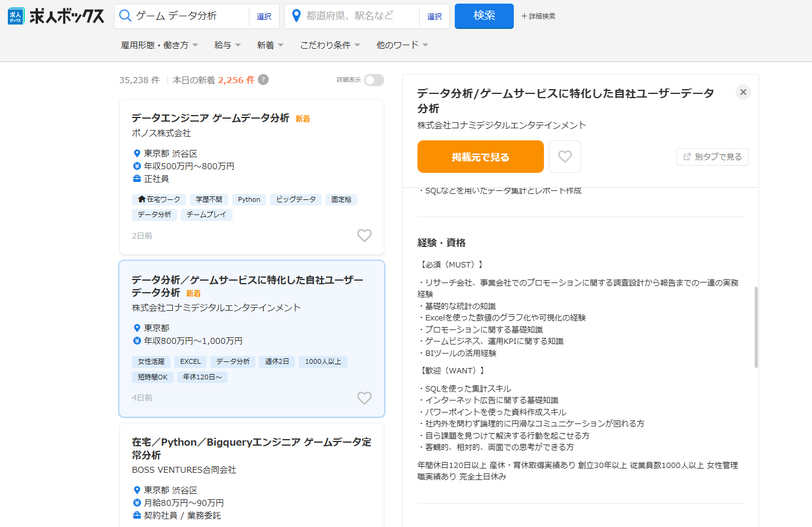Favorite the コナミ job card heart icon
The height and width of the screenshot is (527, 812).
coord(364,398)
